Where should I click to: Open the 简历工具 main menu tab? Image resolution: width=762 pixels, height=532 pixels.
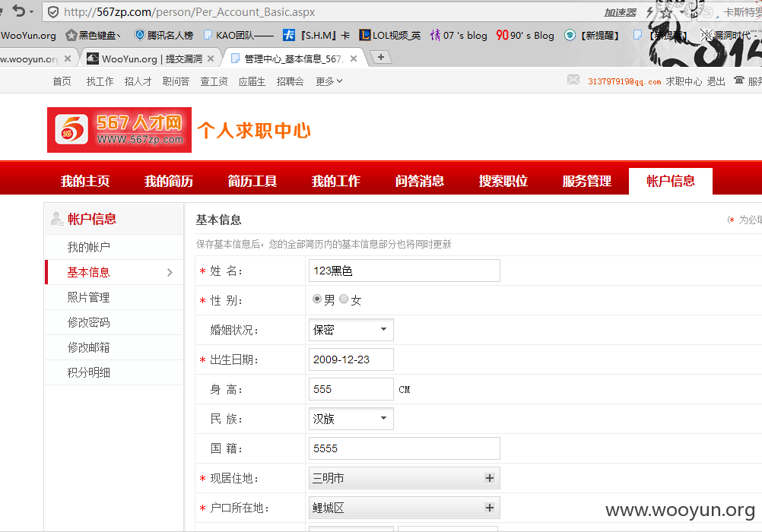(252, 181)
